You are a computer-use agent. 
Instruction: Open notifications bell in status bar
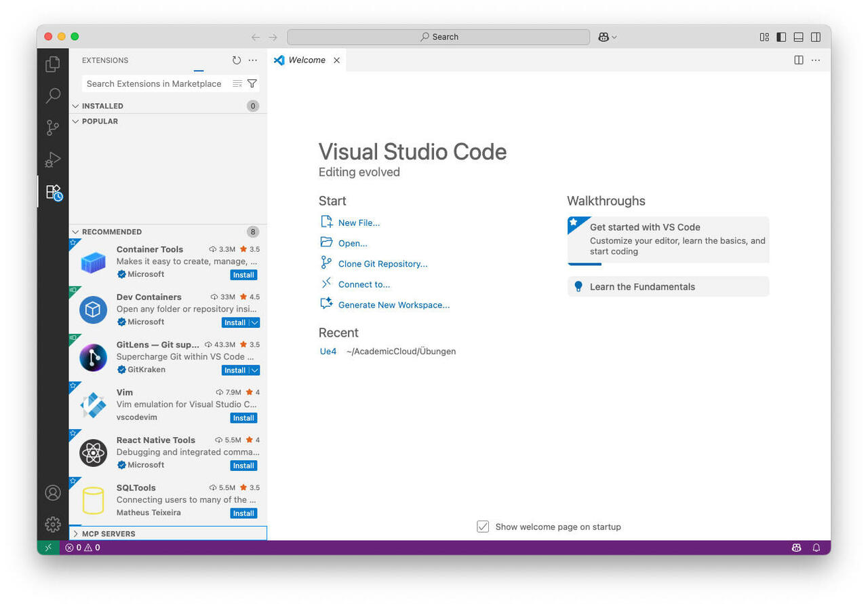816,548
